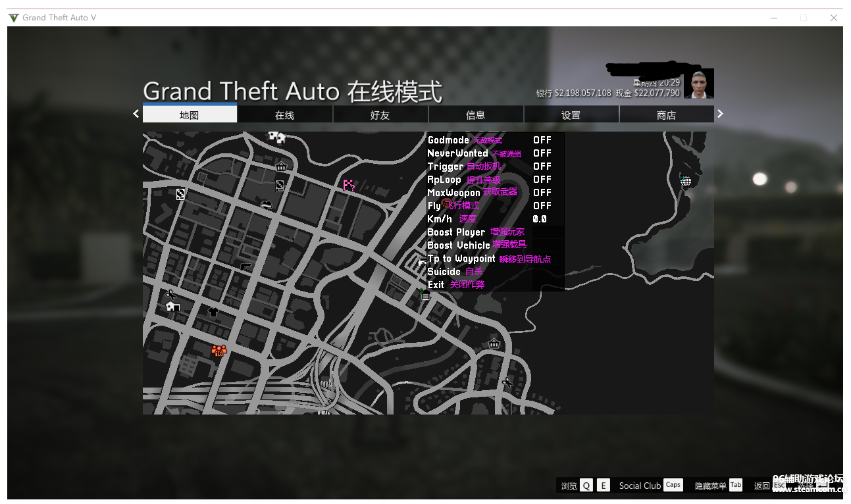Enable the NeverWanted option

tap(542, 153)
